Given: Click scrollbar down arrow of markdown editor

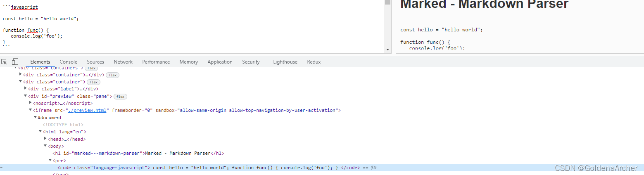Looking at the screenshot, I should click(387, 50).
